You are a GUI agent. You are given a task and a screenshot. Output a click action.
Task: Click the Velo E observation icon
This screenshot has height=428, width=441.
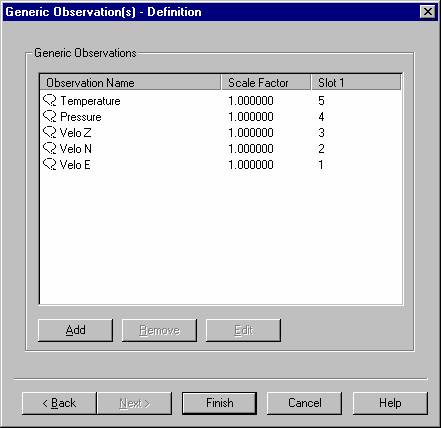point(50,164)
